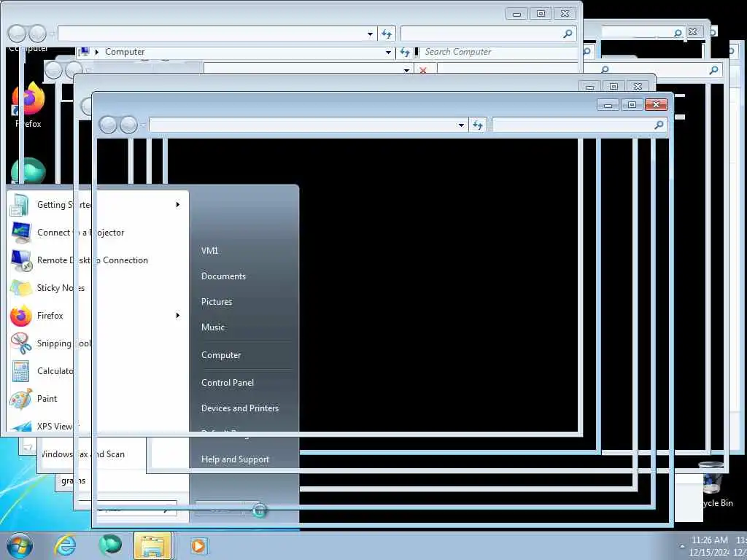
Task: Show hidden system tray icons
Action: tap(682, 546)
